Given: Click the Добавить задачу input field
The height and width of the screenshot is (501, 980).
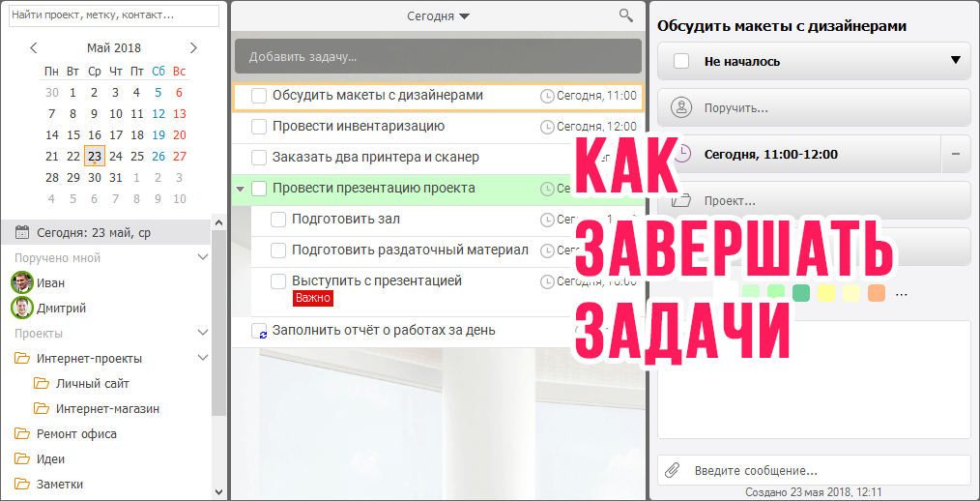Looking at the screenshot, I should click(x=438, y=56).
